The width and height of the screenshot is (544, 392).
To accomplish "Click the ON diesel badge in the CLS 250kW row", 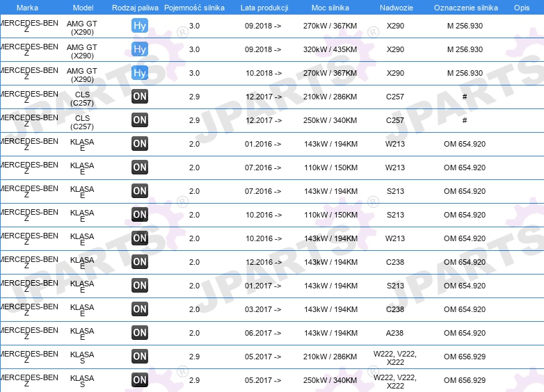I will point(140,120).
